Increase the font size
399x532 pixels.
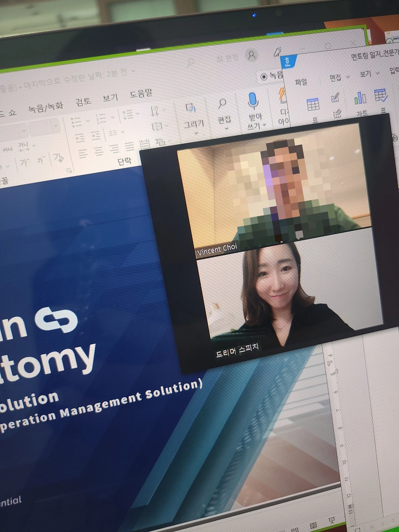(24, 162)
